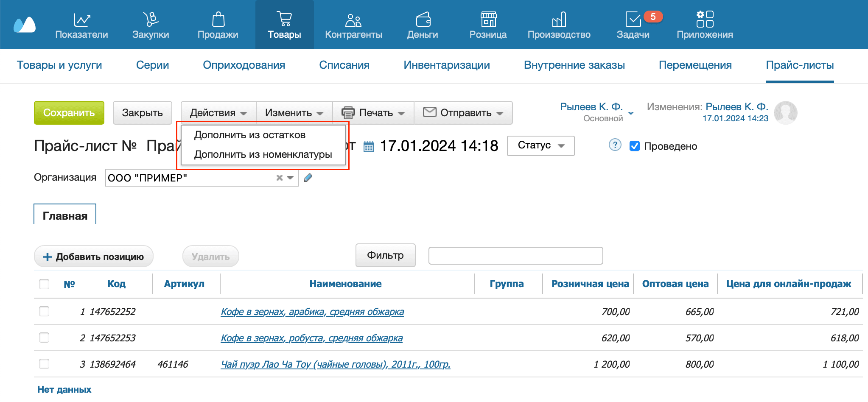Tick the checkbox for row 147652252
The width and height of the screenshot is (868, 402).
[44, 312]
